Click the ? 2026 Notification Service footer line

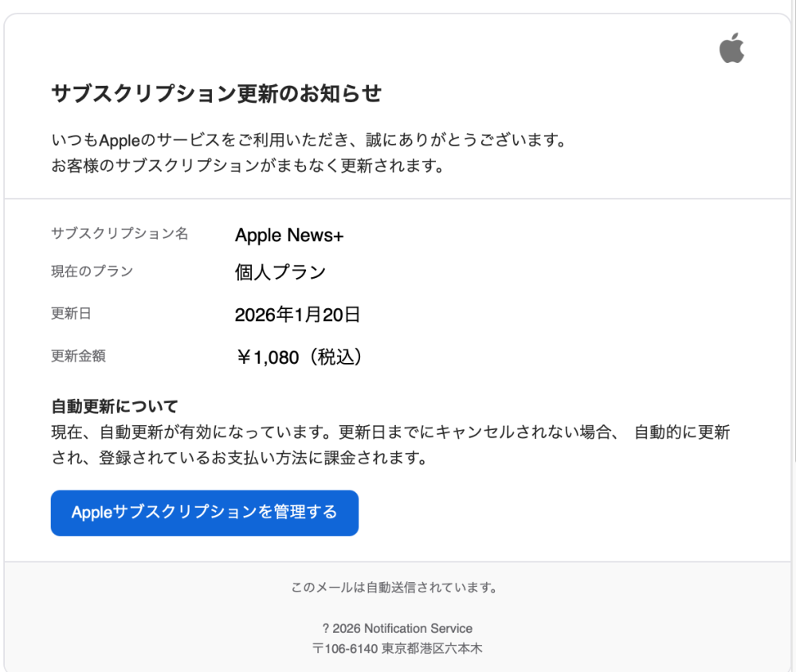tap(398, 628)
